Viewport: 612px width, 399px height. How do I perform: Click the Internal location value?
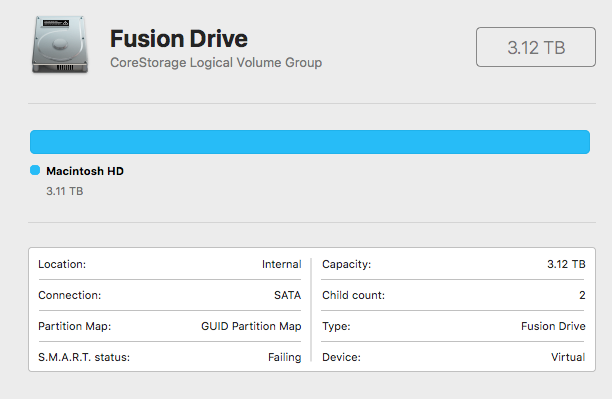(x=281, y=264)
